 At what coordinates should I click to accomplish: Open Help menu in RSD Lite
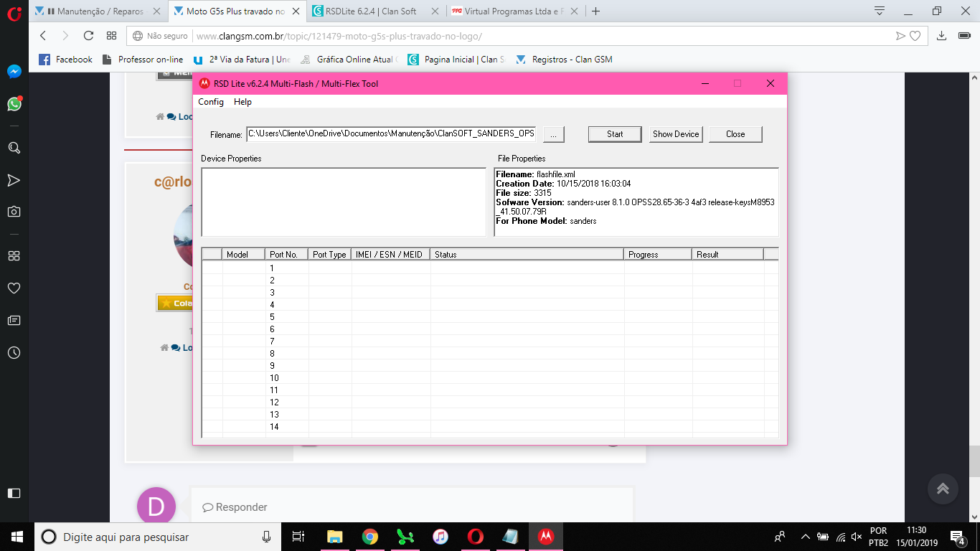coord(242,102)
